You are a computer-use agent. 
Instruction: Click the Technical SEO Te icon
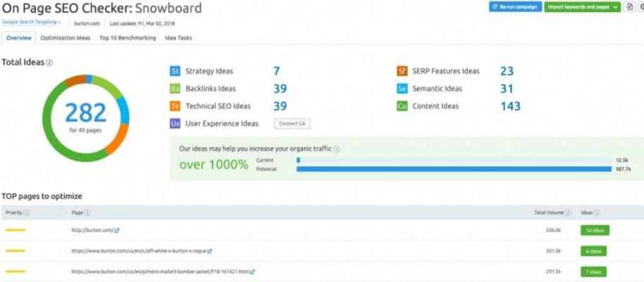click(x=175, y=106)
